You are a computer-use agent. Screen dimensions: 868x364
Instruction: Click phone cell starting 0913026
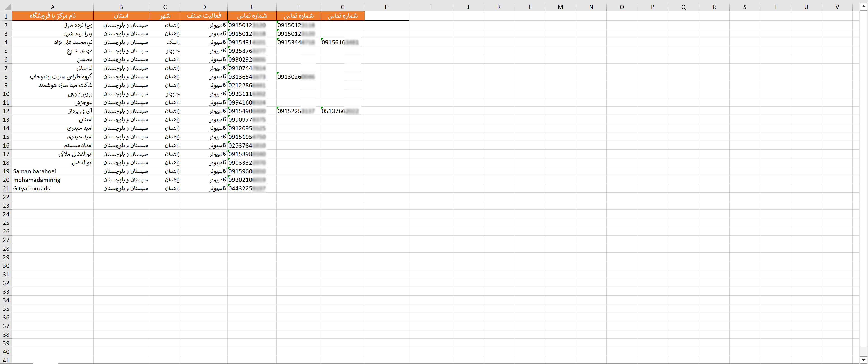[x=299, y=77]
